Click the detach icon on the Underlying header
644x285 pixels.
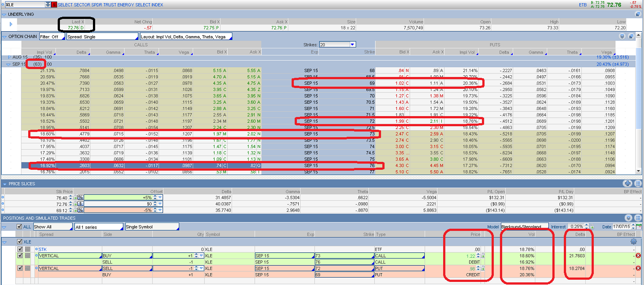[x=638, y=14]
